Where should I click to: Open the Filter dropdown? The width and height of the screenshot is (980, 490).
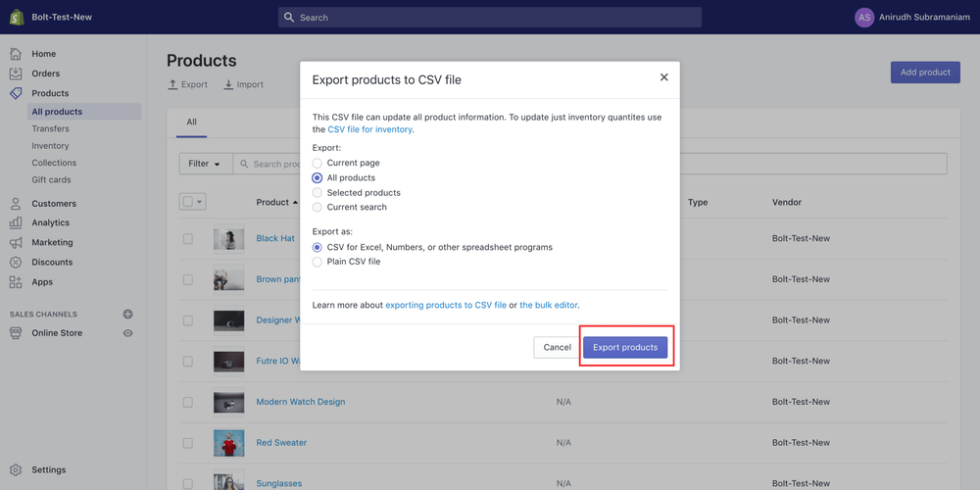[206, 164]
